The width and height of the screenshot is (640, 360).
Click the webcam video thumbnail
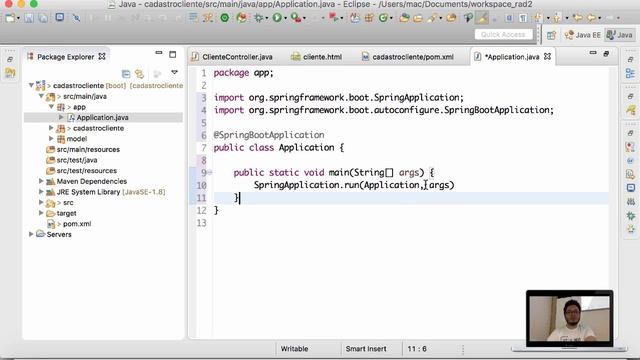click(x=569, y=318)
